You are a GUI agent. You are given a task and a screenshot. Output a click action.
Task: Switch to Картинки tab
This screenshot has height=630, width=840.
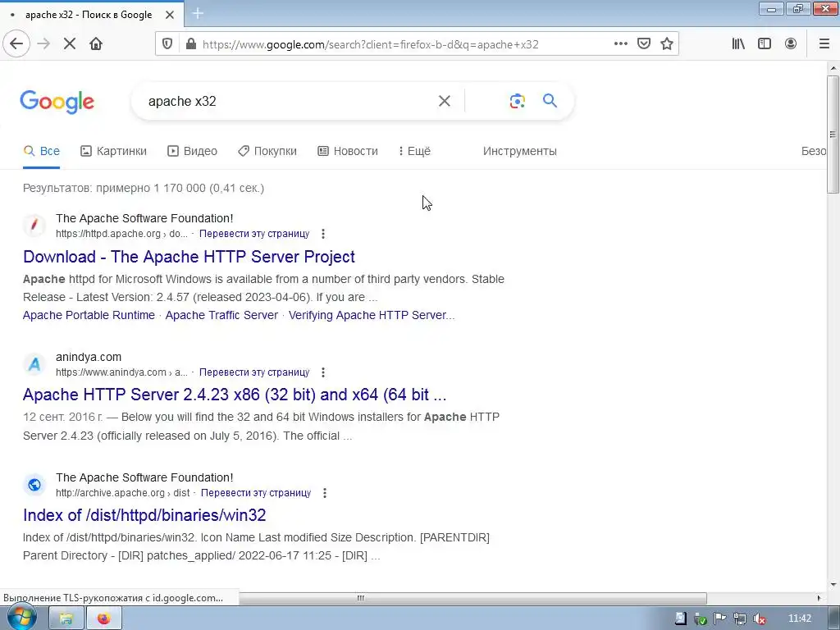pos(113,151)
